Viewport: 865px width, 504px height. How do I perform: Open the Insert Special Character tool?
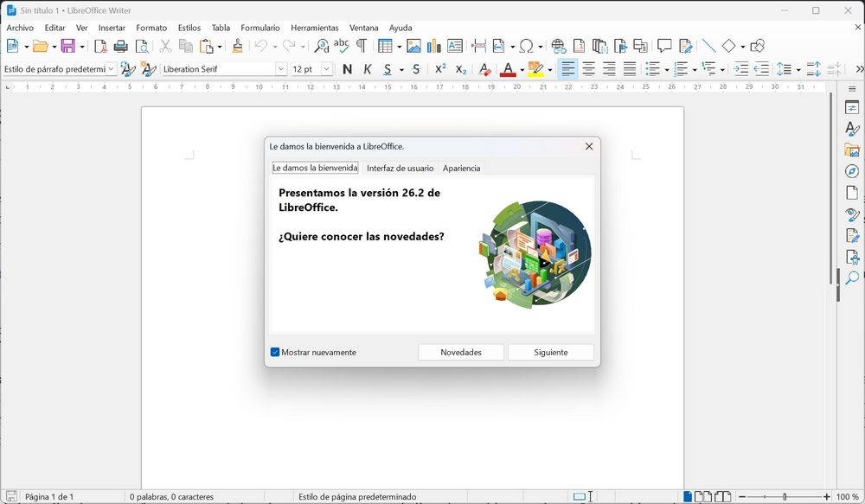tap(527, 46)
